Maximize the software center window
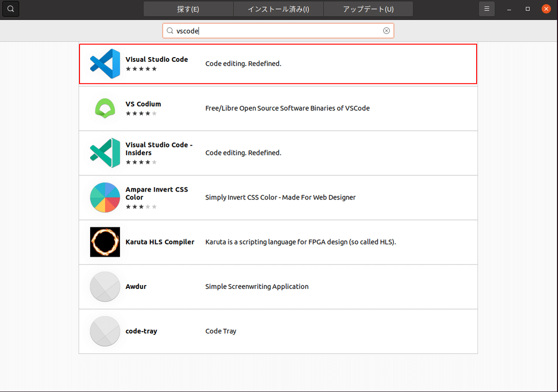Viewport: 558px width, 392px height. coord(528,9)
